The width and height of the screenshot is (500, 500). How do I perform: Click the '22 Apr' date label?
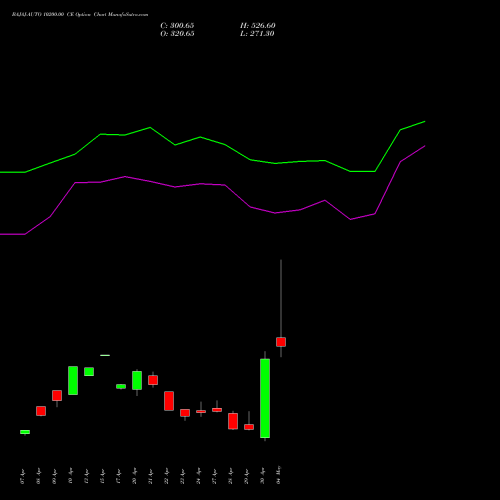[x=166, y=477]
